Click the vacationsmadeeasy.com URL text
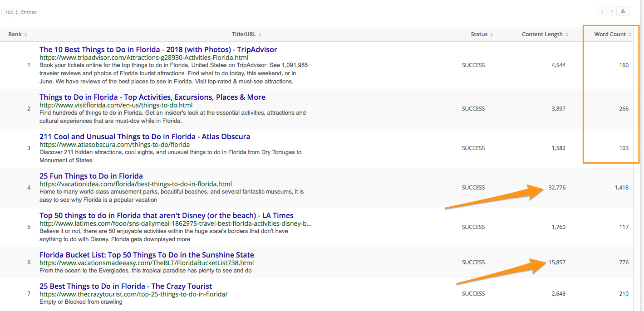The image size is (644, 311). click(147, 263)
